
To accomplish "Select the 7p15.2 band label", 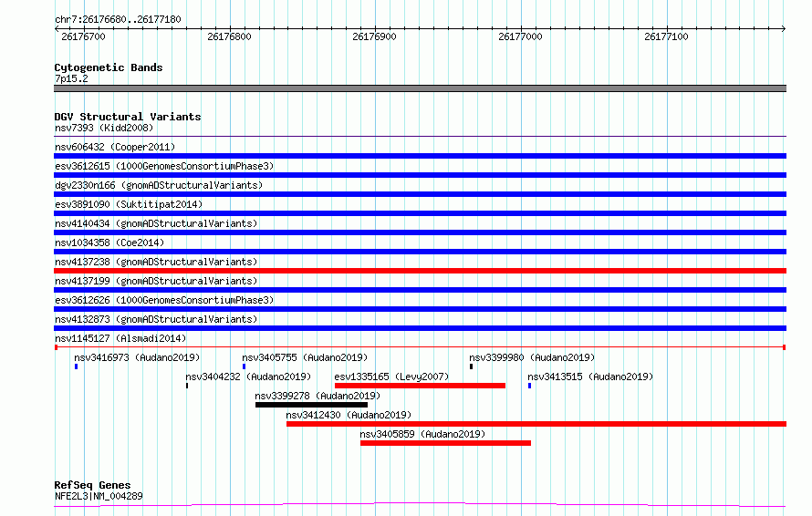I will (71, 78).
